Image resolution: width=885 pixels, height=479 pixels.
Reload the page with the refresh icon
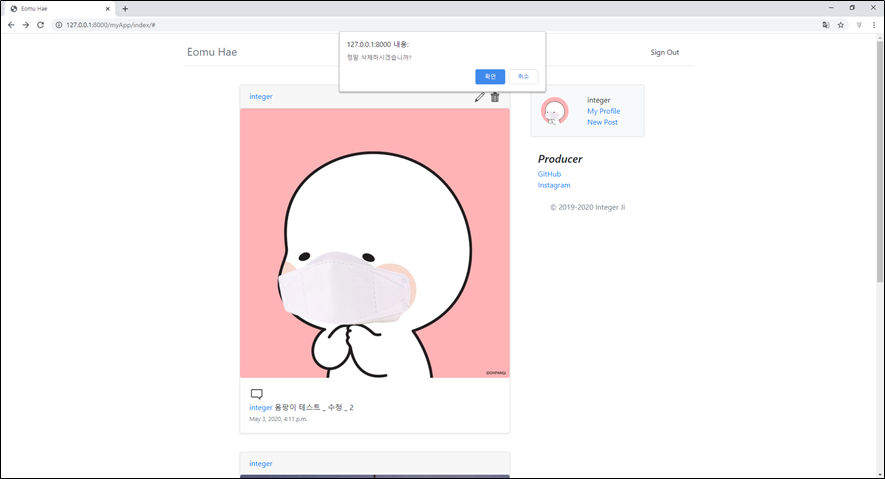pyautogui.click(x=40, y=25)
